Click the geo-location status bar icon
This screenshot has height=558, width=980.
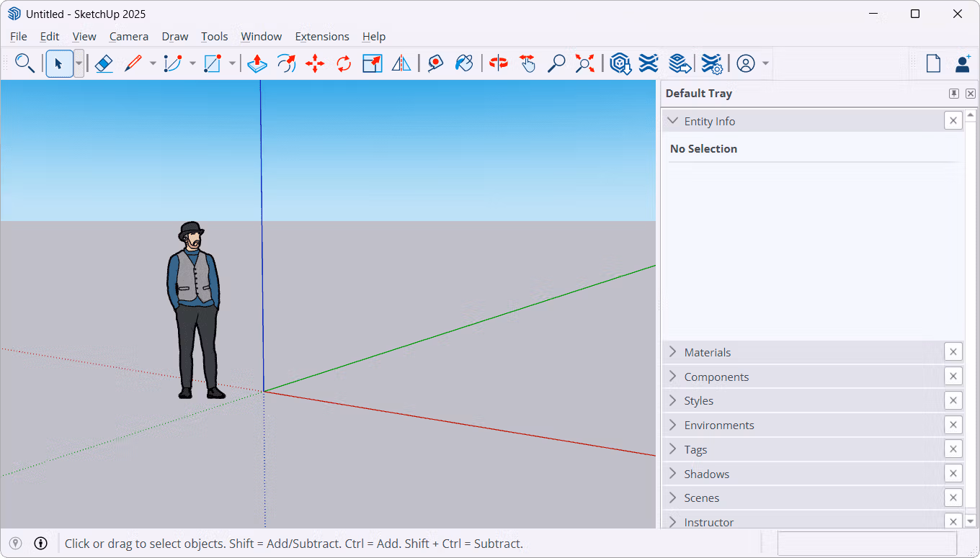16,543
